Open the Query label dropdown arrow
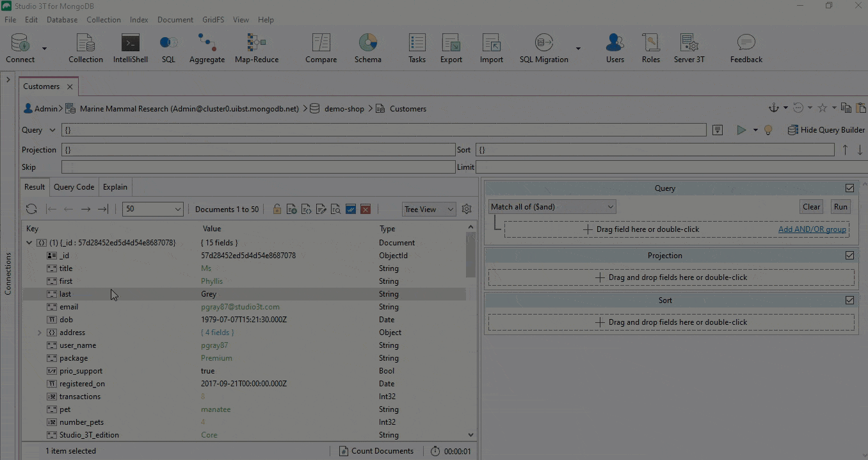Screen dimensions: 868x460 pos(52,130)
